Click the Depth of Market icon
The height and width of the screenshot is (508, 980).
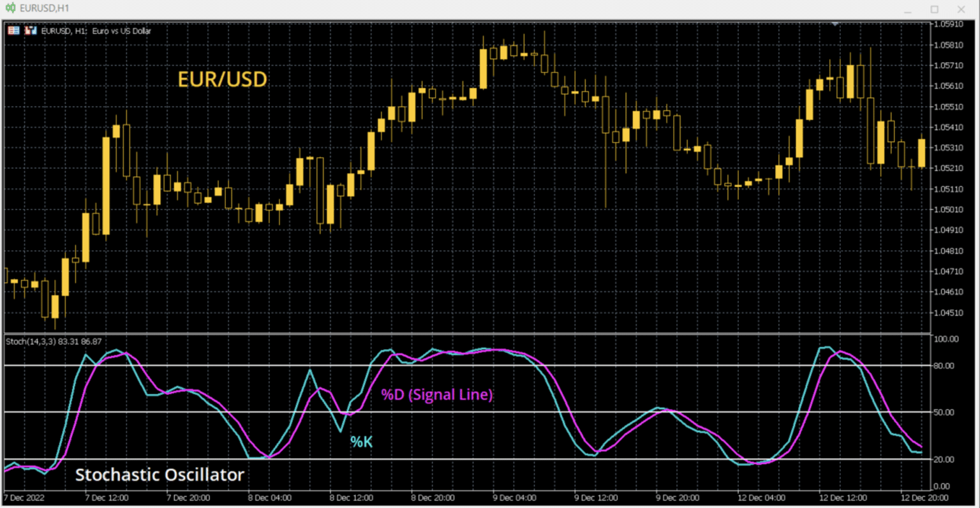[x=30, y=31]
